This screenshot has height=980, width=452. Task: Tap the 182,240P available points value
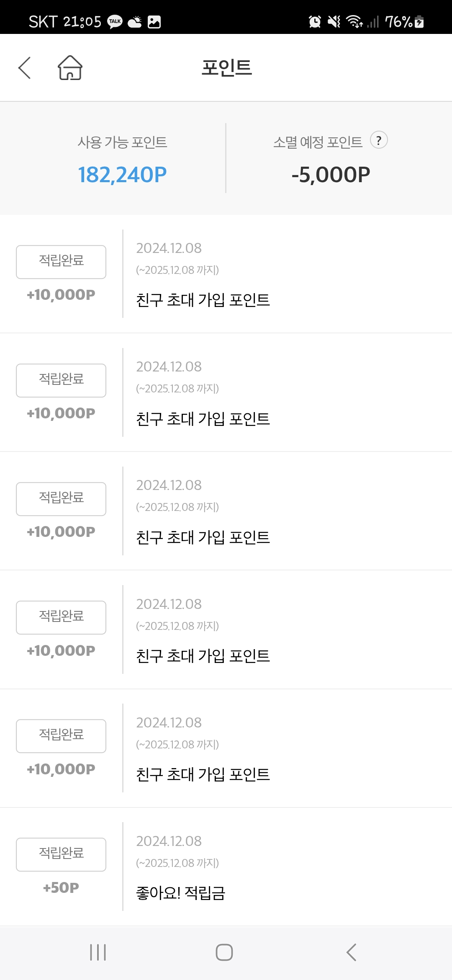click(x=122, y=175)
